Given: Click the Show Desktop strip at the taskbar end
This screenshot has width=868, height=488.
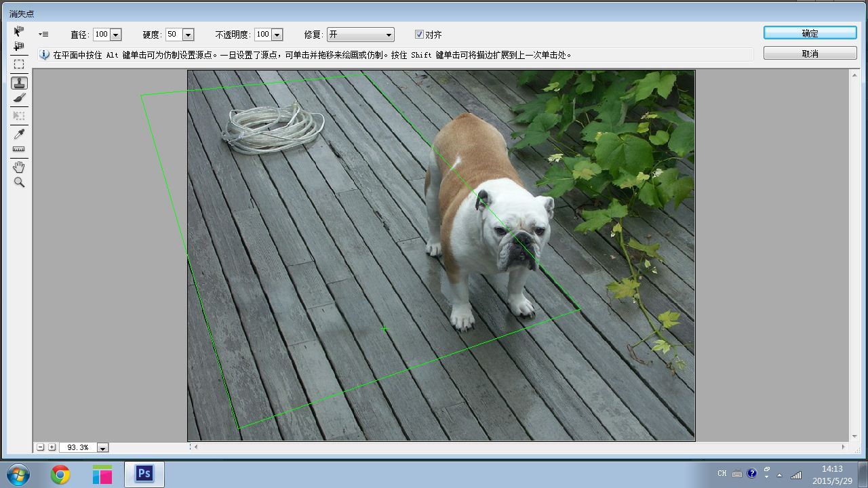Looking at the screenshot, I should [863, 474].
